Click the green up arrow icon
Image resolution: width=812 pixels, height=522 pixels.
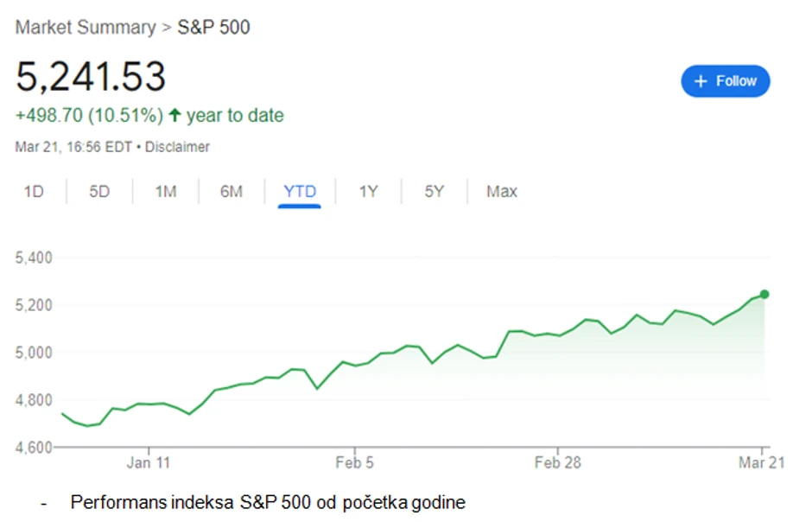point(174,115)
